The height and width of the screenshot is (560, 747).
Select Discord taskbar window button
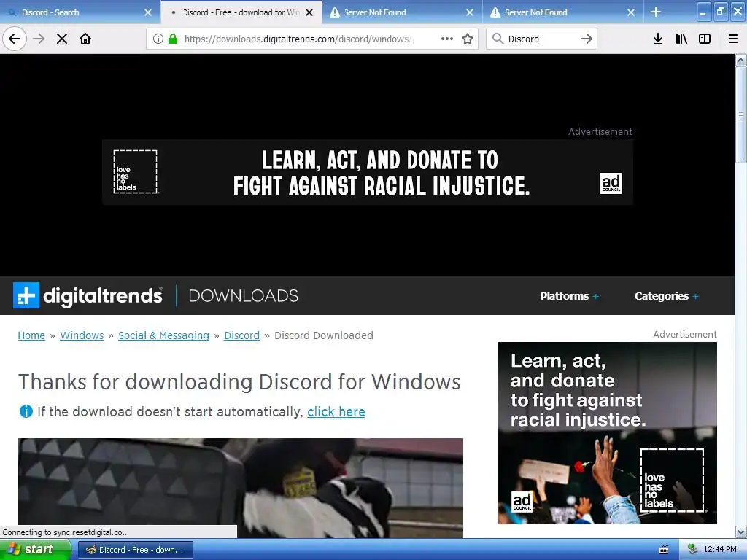click(135, 550)
